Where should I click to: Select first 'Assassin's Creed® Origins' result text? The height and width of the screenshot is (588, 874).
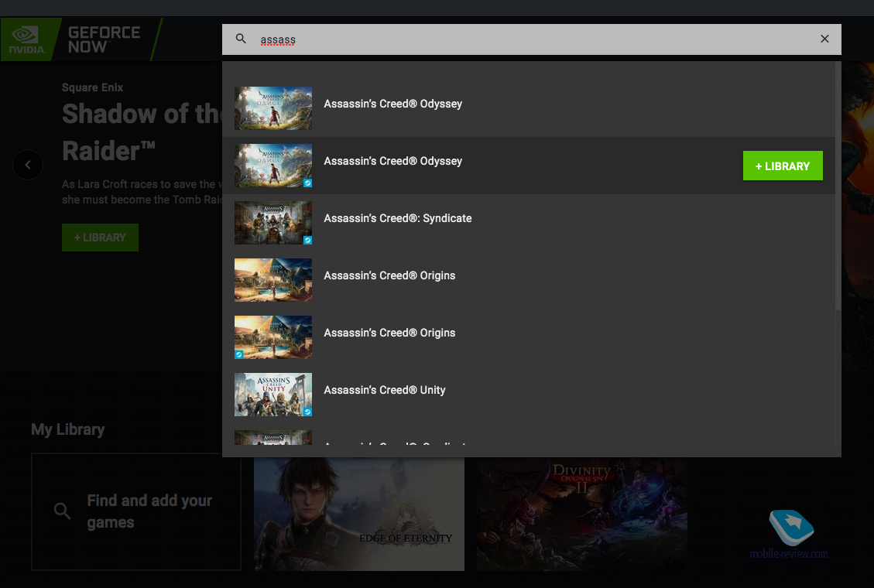(x=389, y=275)
